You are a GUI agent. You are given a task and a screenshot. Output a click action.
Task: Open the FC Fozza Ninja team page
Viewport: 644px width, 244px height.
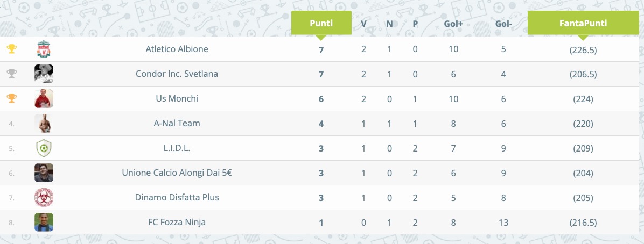pyautogui.click(x=177, y=223)
